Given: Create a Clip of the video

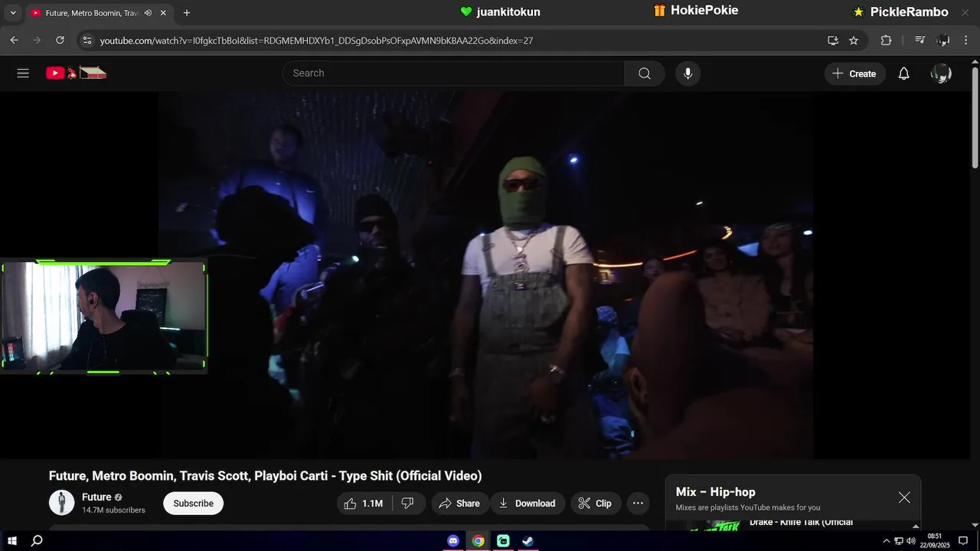Looking at the screenshot, I should [x=595, y=504].
